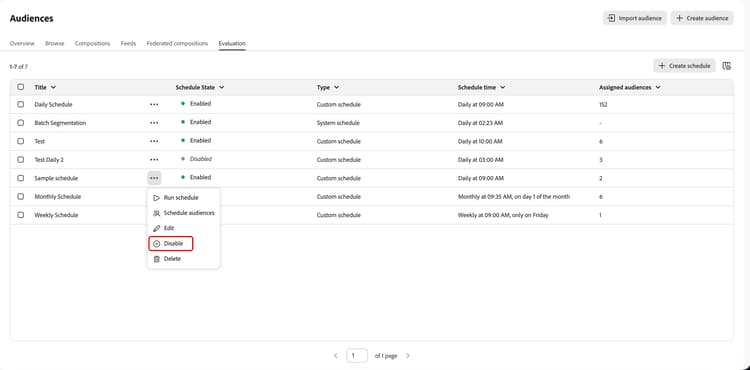
Task: Open the Schedule time column dropdown
Action: tap(503, 87)
